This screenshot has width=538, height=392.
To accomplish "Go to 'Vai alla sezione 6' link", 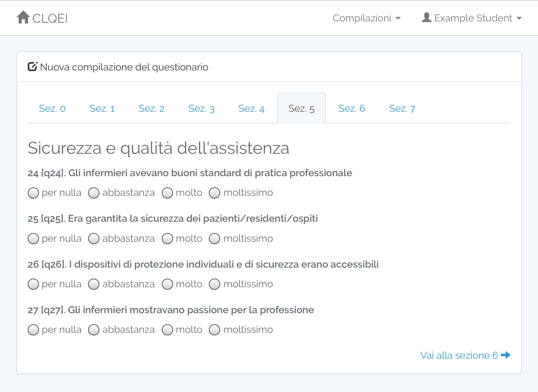I will coord(465,355).
